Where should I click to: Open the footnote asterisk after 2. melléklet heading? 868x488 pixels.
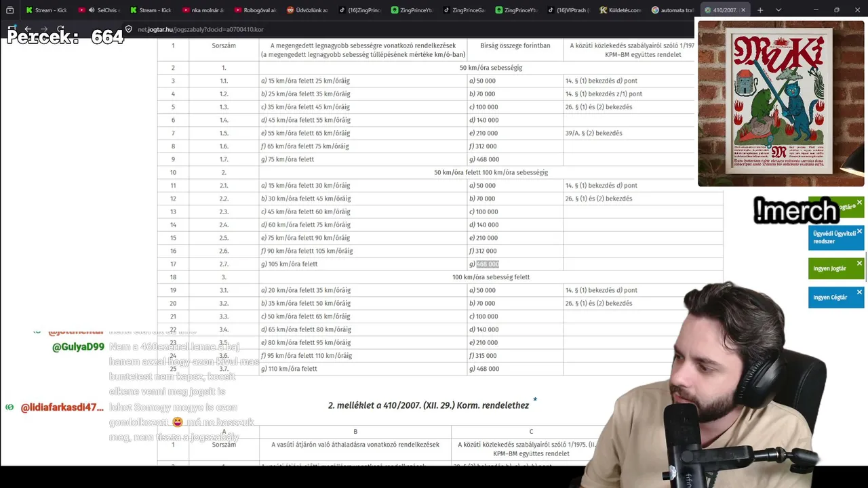coord(535,401)
